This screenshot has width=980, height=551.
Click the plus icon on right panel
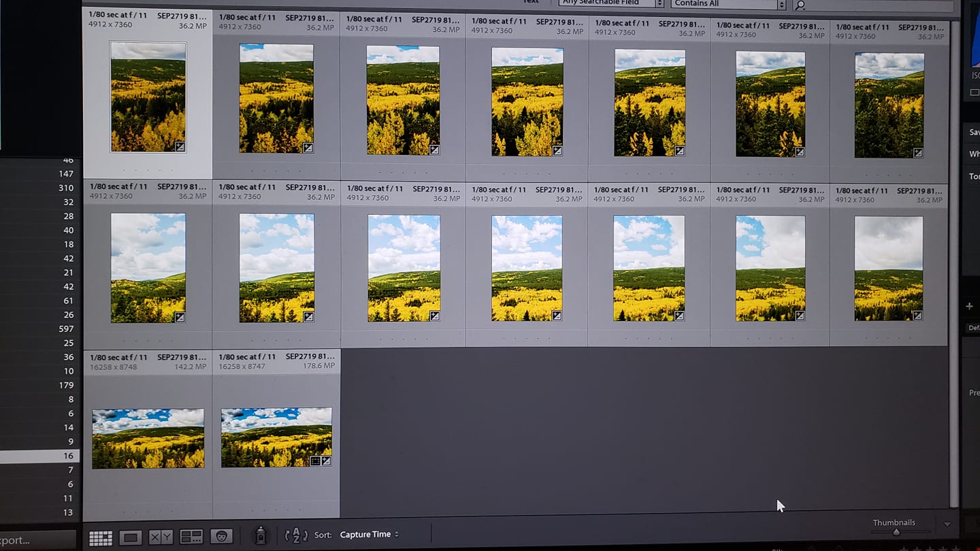pyautogui.click(x=969, y=307)
